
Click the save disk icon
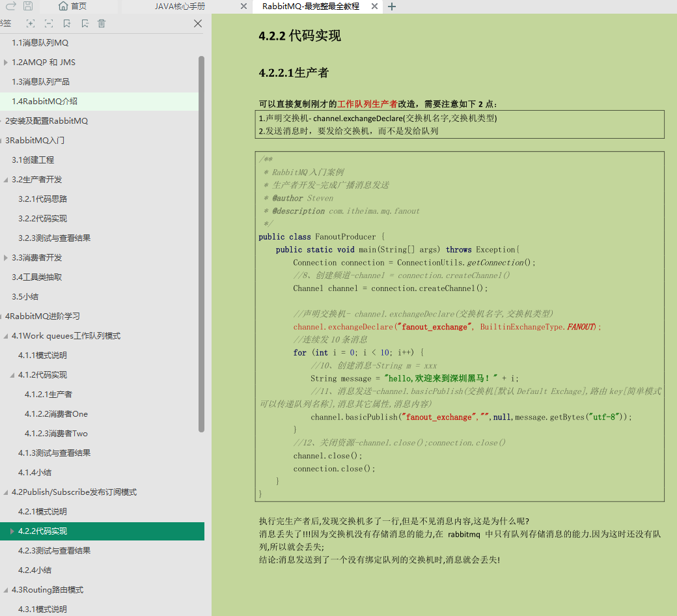tap(28, 6)
